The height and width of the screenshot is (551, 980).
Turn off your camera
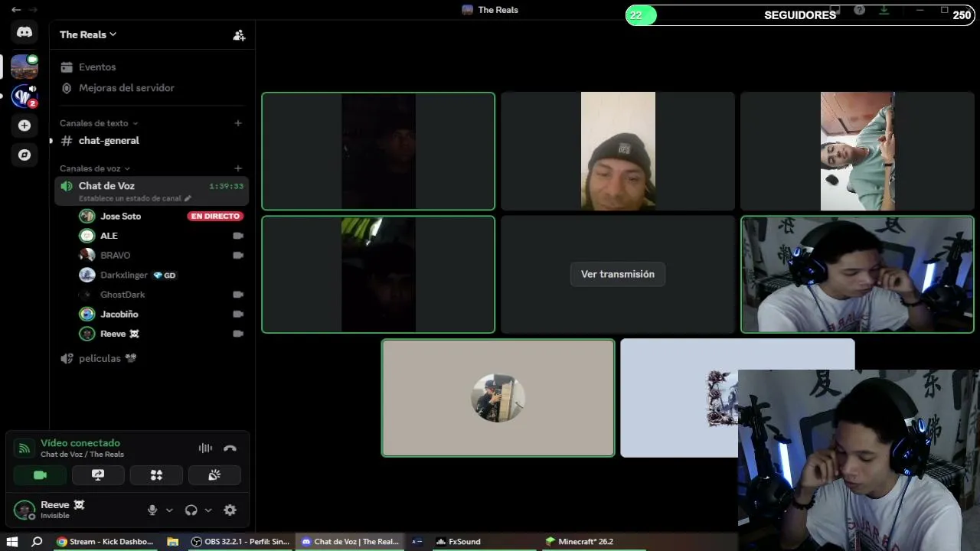tap(40, 475)
